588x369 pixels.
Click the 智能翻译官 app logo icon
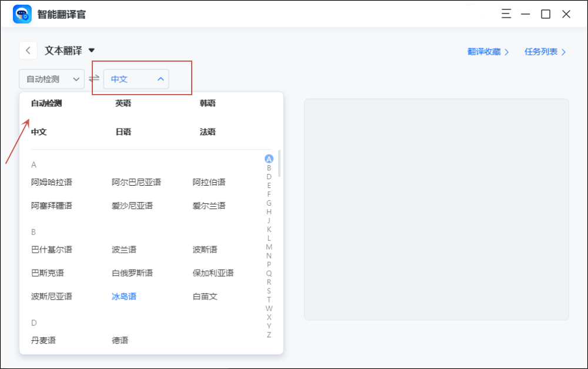22,14
